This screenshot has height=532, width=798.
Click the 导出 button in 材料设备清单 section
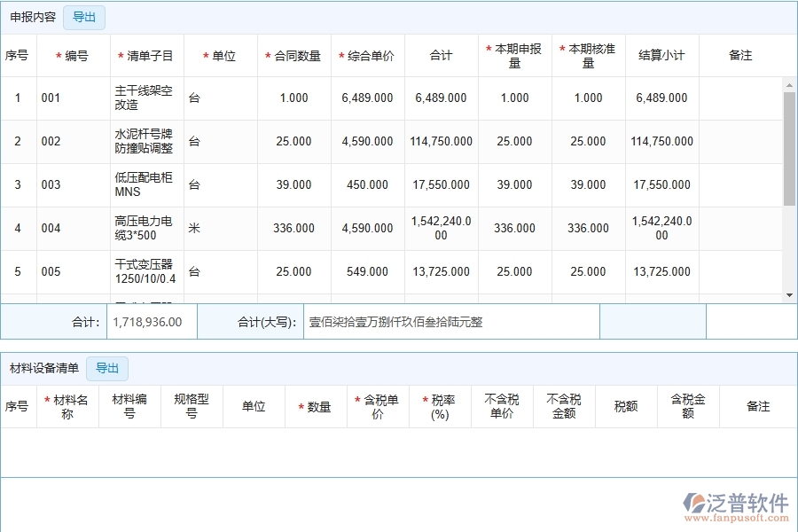point(107,368)
